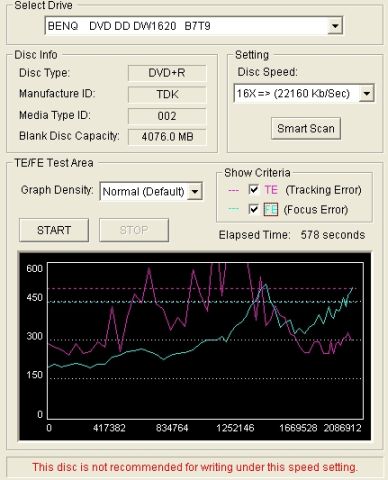Click the (Tracking Error) label text
Viewport: 388px width, 480px height.
coord(323,190)
